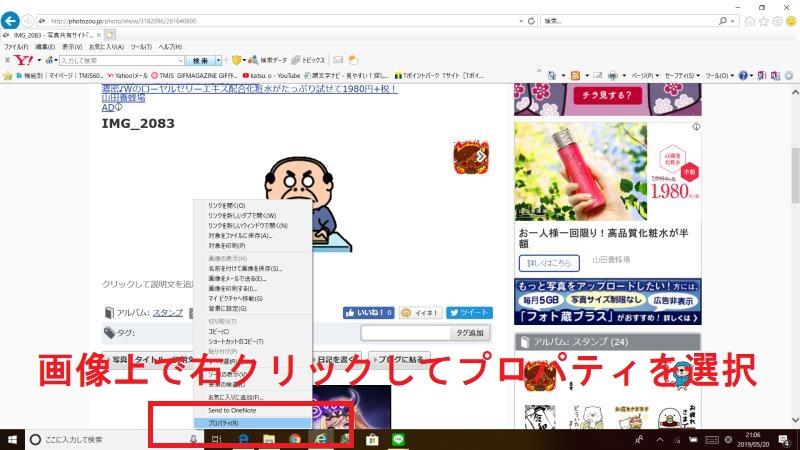This screenshot has height=450, width=800.
Task: Select リンクを開く(O) in context menu
Action: (253, 205)
